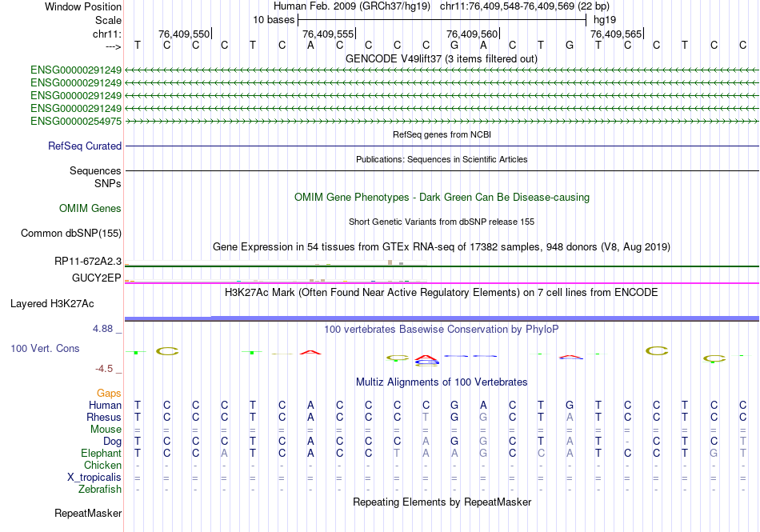
Task: Click the Zebrafish alignment species label
Action: (x=100, y=490)
